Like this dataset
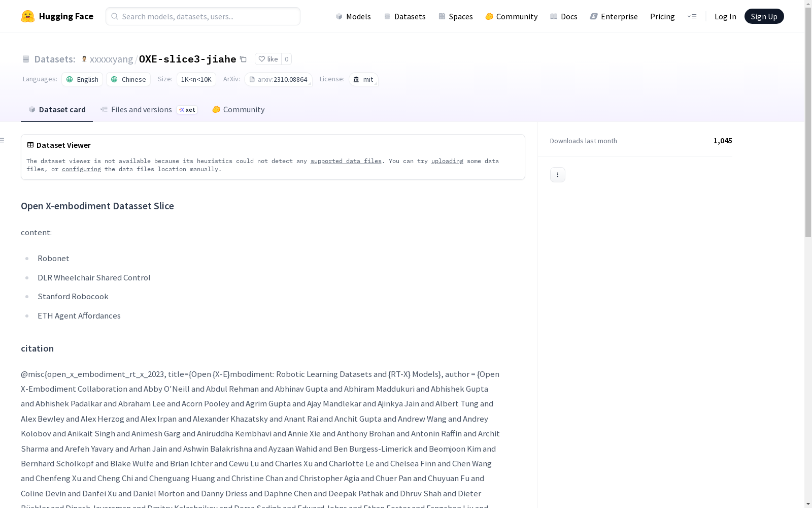This screenshot has height=508, width=812. tap(268, 59)
